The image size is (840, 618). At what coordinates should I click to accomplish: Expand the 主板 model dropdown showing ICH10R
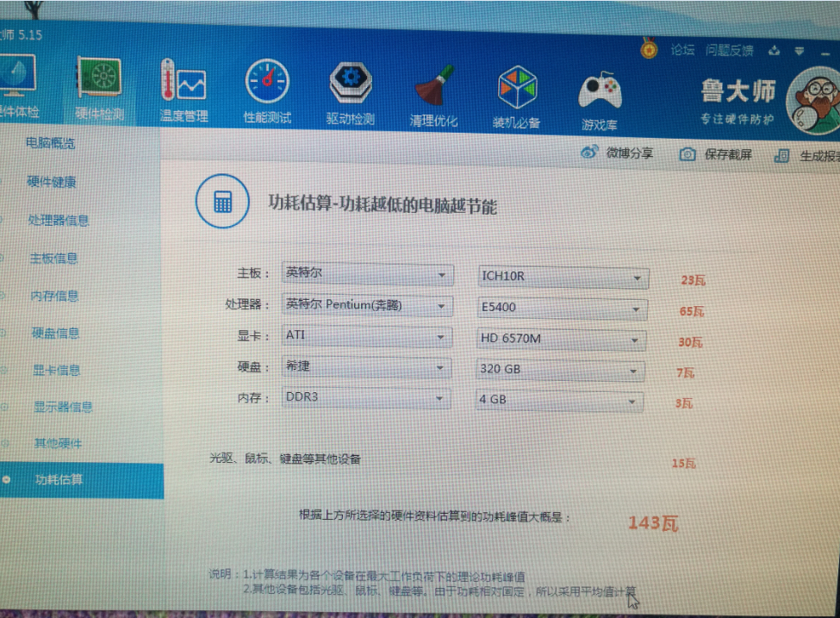(563, 277)
